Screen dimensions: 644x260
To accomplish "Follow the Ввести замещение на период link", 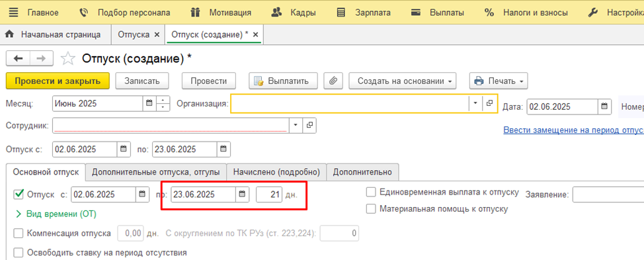I will click(x=573, y=130).
